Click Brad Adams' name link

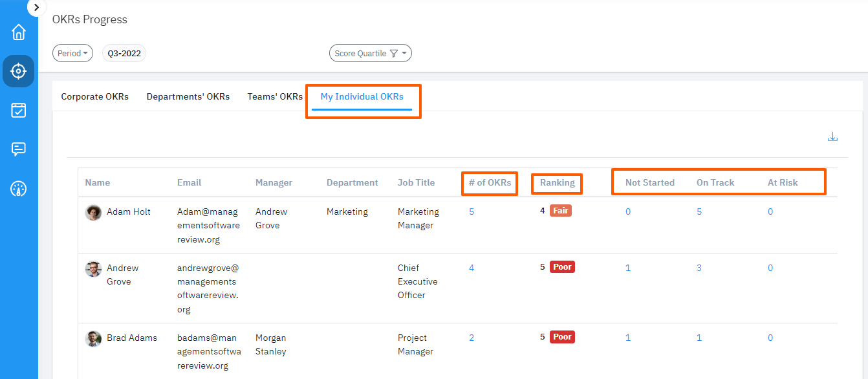(x=133, y=338)
